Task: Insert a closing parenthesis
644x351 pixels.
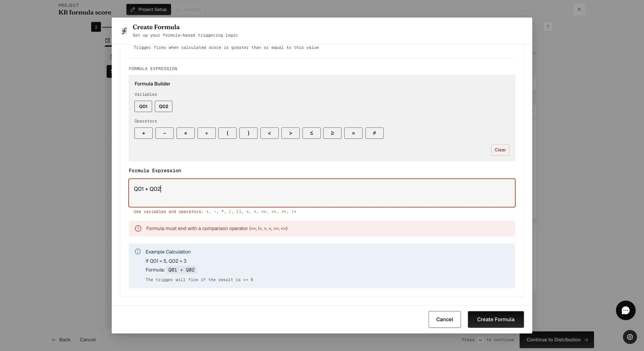Action: pos(248,133)
